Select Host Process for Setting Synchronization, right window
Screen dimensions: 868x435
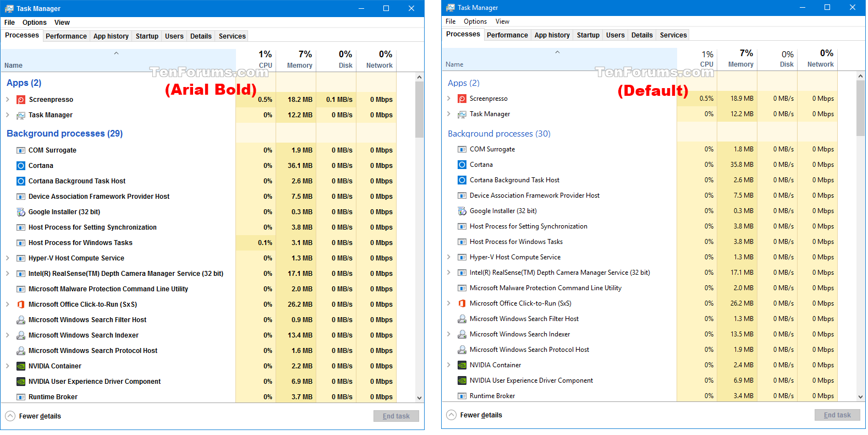[640, 226]
